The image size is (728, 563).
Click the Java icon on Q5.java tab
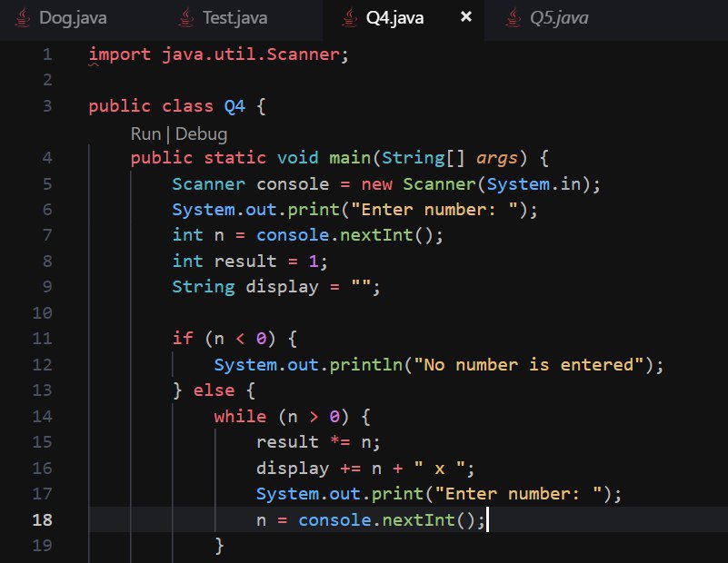[513, 18]
